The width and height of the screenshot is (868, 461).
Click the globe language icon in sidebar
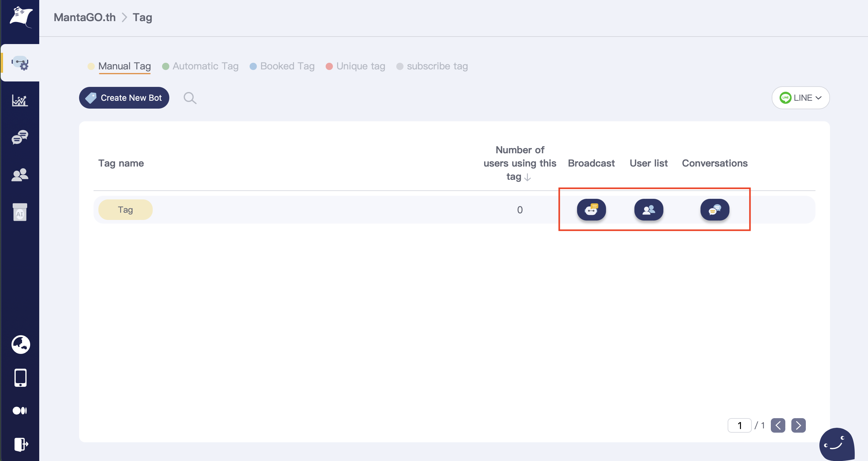coord(21,344)
